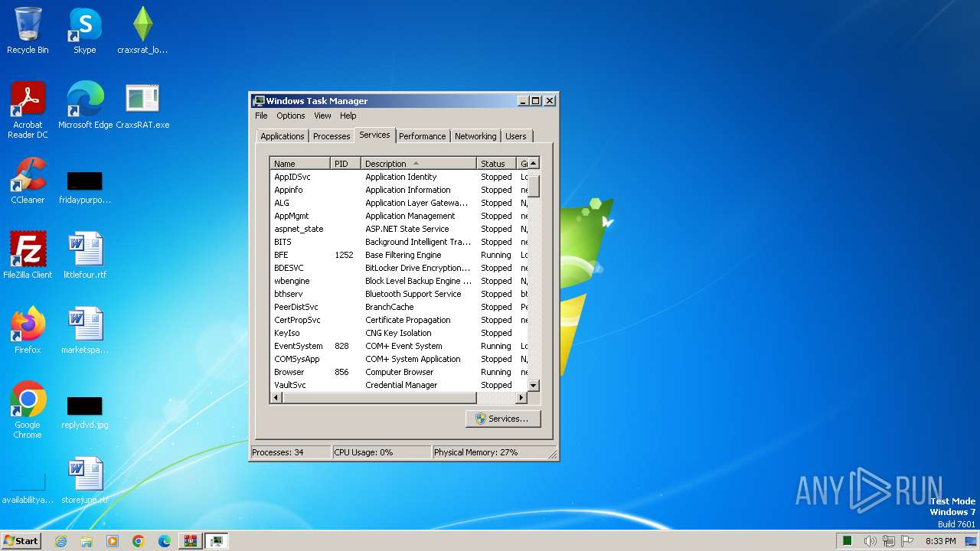980x551 pixels.
Task: Click green Task Manager CPU tray icon
Action: coord(848,541)
